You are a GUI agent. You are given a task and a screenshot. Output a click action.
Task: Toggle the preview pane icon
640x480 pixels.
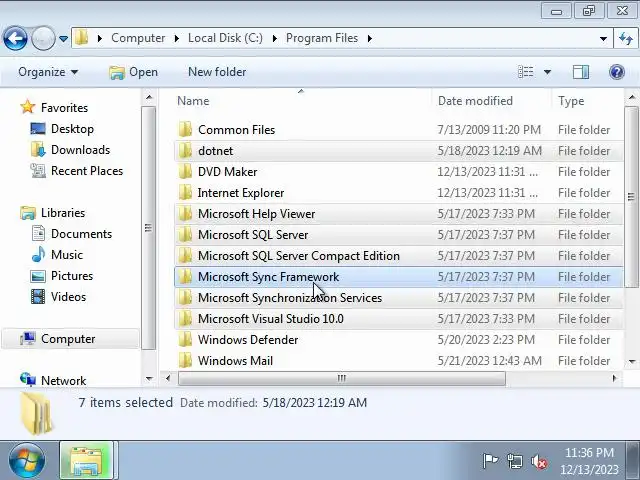point(580,72)
